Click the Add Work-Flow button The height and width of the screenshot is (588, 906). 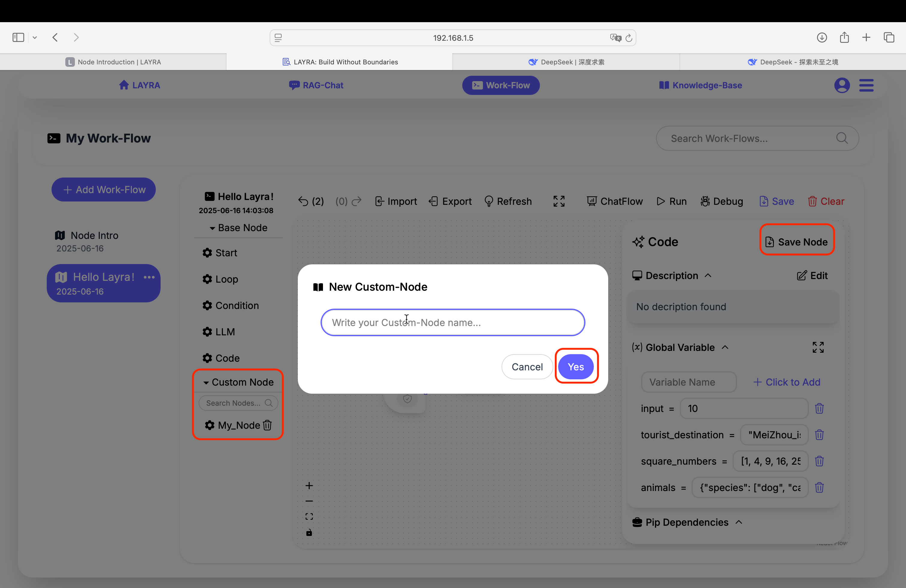click(104, 190)
